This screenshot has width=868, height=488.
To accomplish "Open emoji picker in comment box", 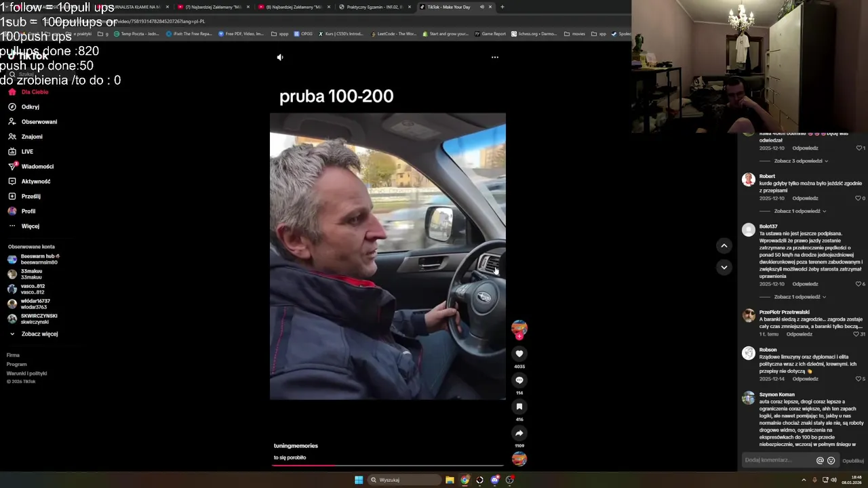I will [831, 461].
